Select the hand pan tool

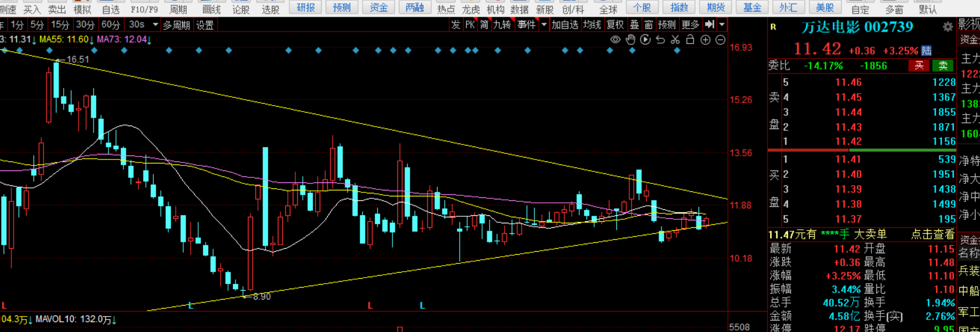pyautogui.click(x=630, y=40)
